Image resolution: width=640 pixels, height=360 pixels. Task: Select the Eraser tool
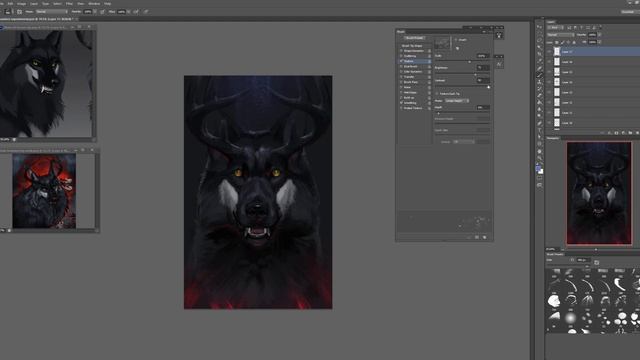click(540, 96)
